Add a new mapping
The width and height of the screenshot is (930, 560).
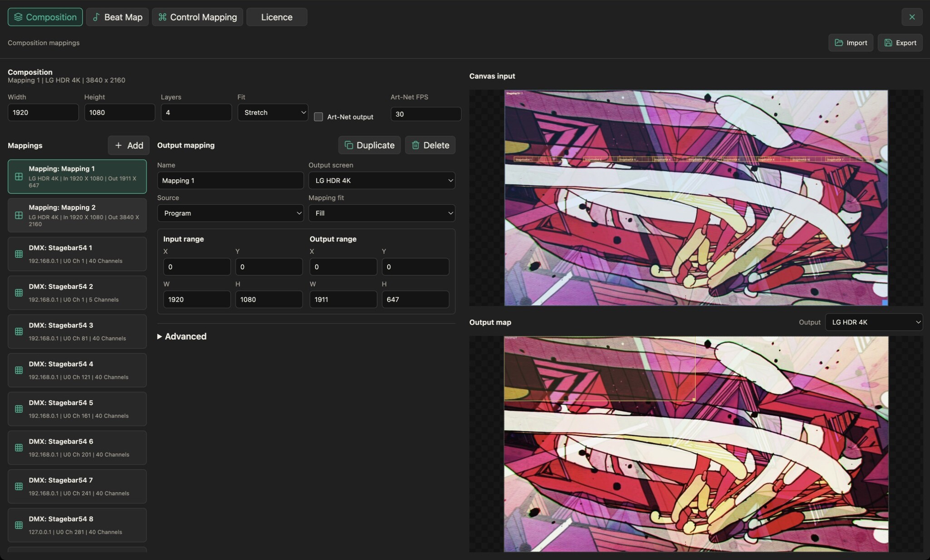[129, 145]
